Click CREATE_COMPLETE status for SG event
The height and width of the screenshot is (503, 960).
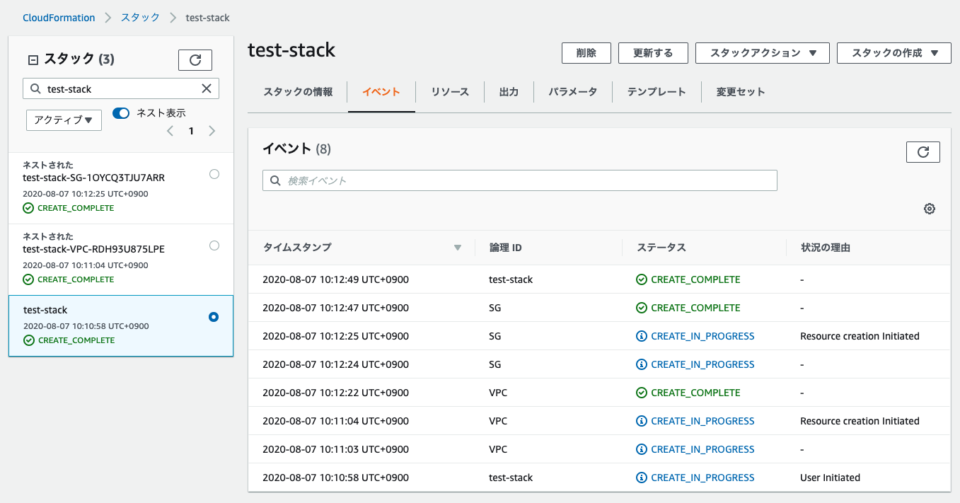695,308
